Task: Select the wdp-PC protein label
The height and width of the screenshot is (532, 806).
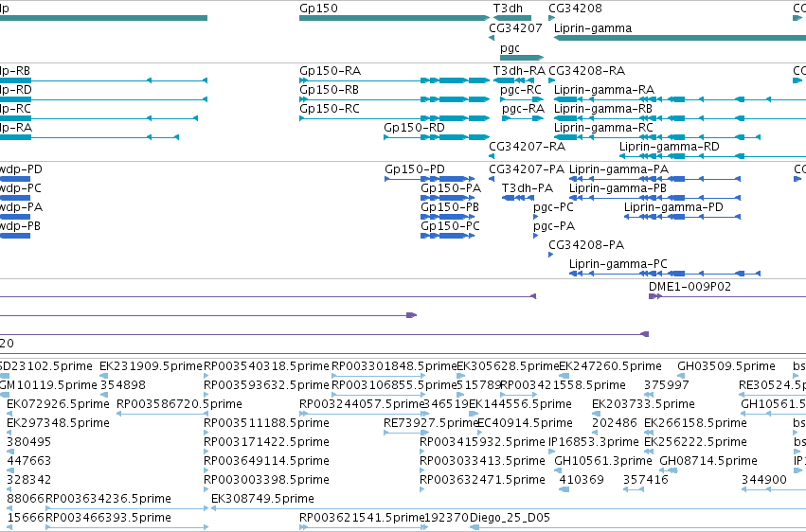Action: coord(21,188)
